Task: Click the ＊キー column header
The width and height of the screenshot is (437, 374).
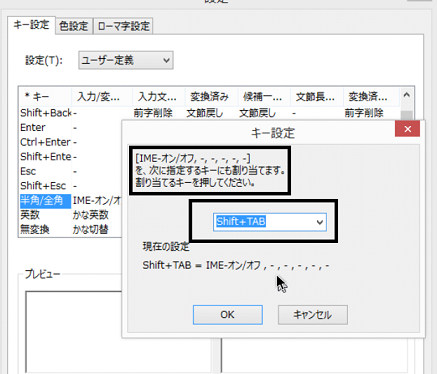Action: [x=45, y=97]
